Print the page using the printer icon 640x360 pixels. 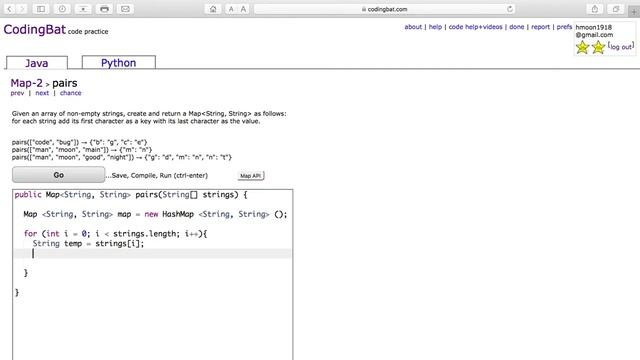point(104,9)
